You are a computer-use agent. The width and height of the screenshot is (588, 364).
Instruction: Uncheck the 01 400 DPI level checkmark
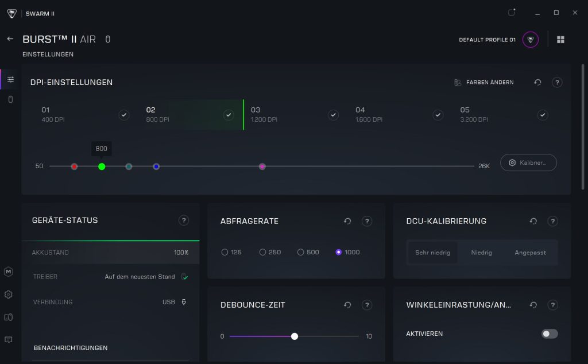tap(124, 115)
